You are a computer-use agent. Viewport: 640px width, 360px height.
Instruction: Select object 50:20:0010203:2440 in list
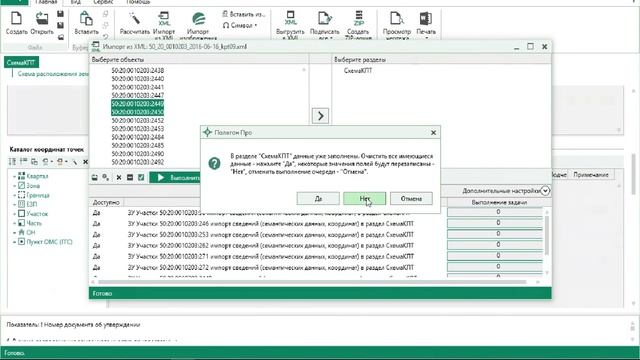coord(138,79)
